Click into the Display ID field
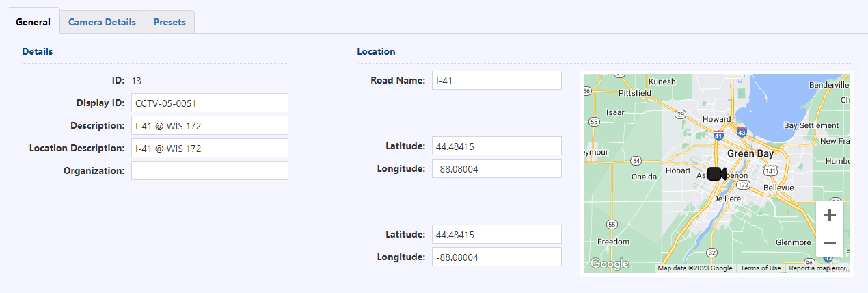The width and height of the screenshot is (868, 293). click(209, 103)
